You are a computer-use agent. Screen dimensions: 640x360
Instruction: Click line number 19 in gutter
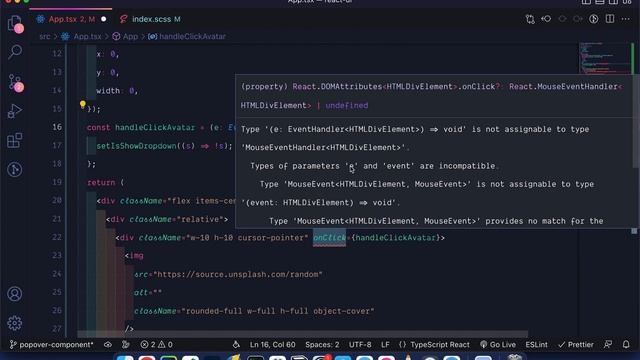pos(57,182)
